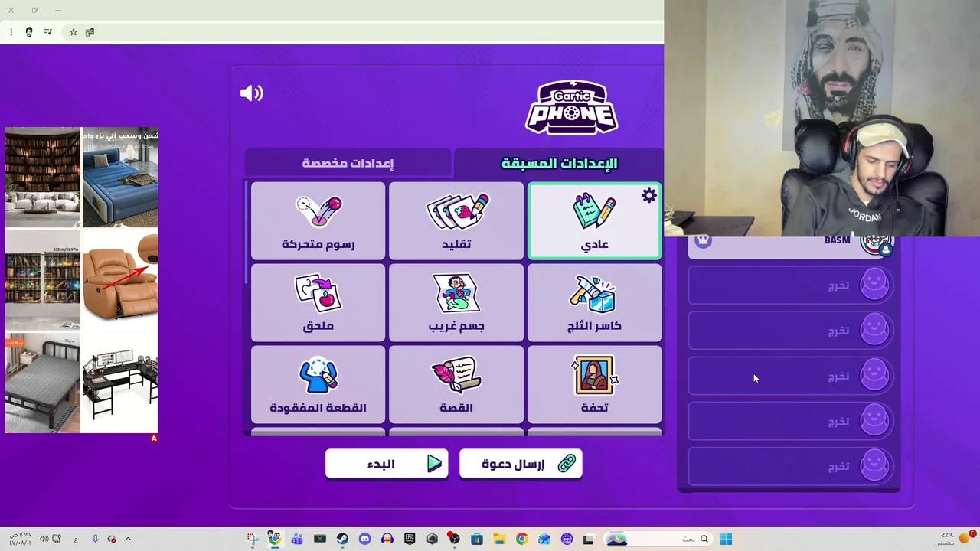980x551 pixels.
Task: Click the red ad-choices badge
Action: (154, 439)
